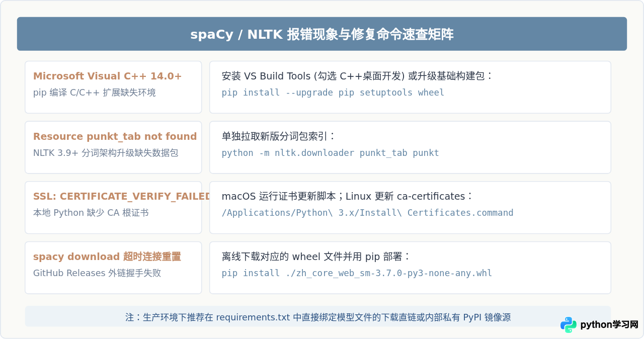The image size is (644, 339).
Task: Click the line '离线下载对应的 wheel 文件并用 pip 部署：'
Action: tap(316, 257)
